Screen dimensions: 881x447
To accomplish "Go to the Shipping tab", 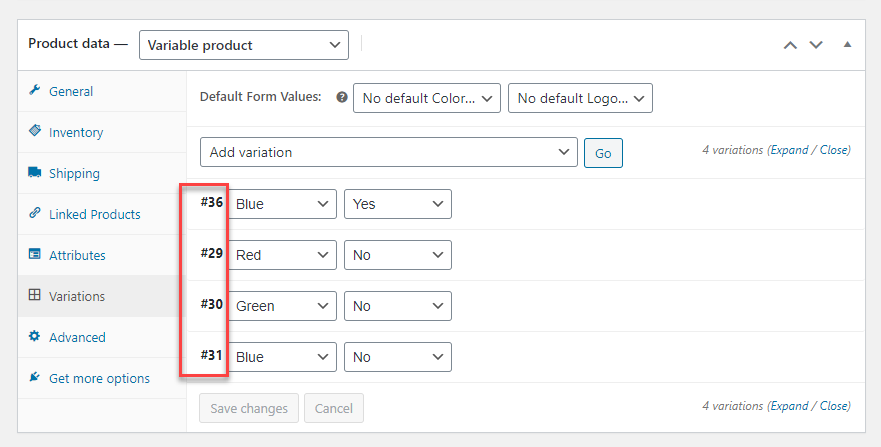I will tap(102, 173).
